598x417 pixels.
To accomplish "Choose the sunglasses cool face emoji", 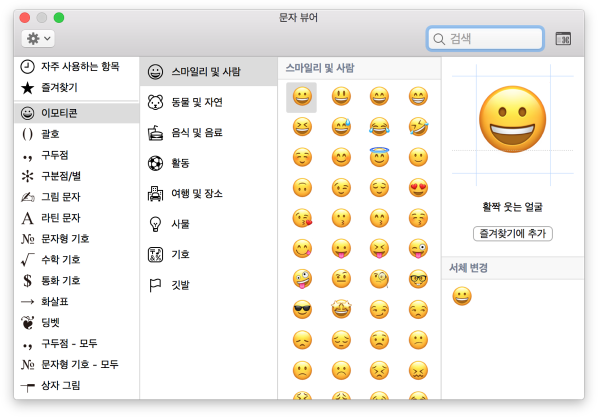I will [x=302, y=310].
